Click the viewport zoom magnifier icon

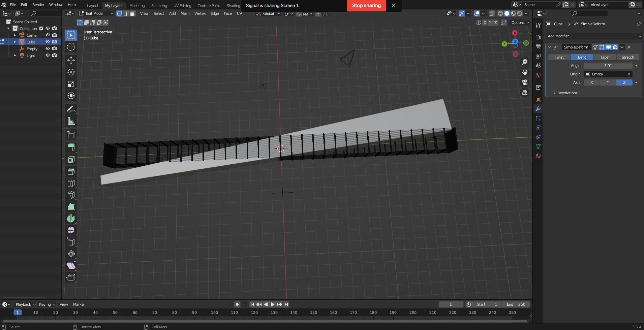point(525,62)
